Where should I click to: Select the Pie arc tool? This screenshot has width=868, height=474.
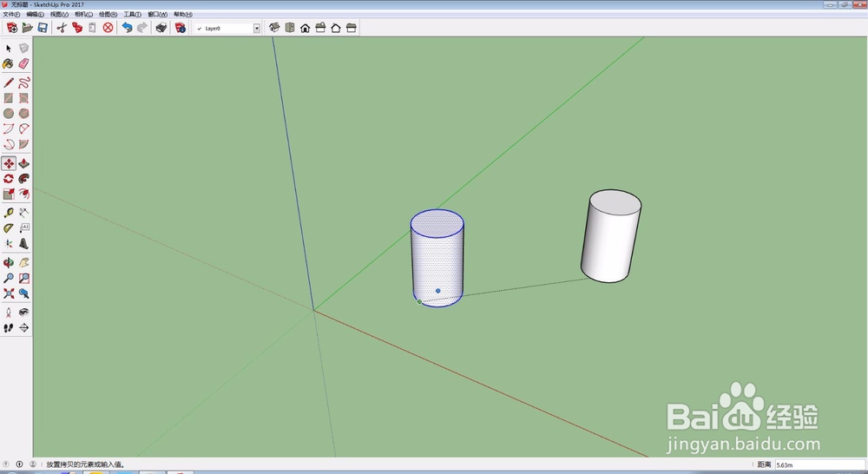23,144
